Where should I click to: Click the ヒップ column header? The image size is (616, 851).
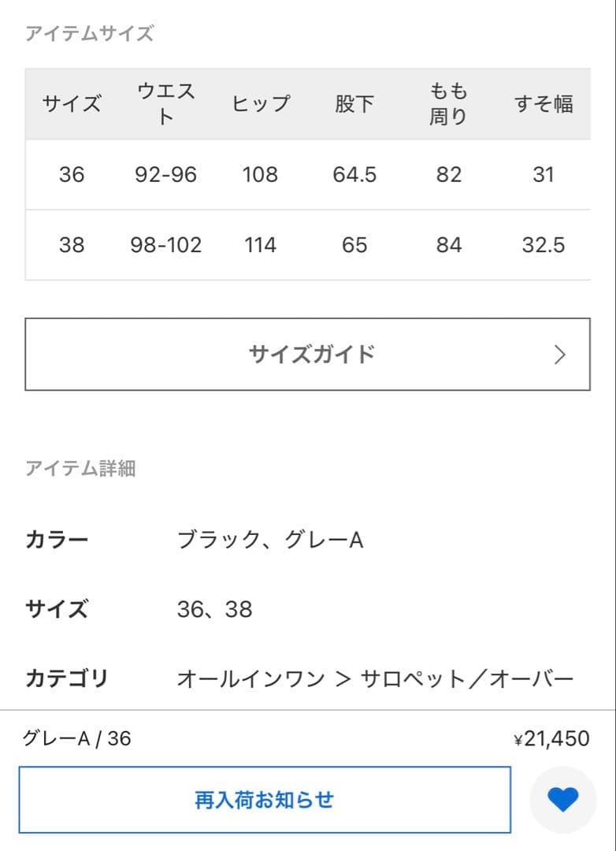click(x=262, y=103)
